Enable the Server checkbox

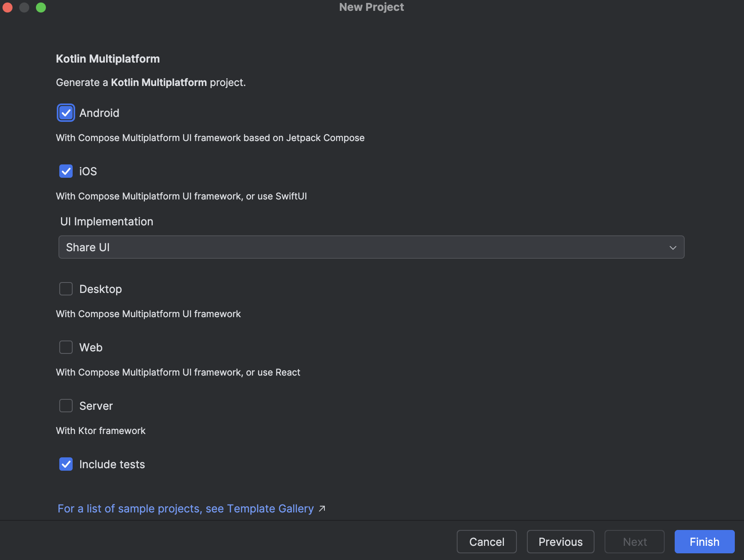pos(66,406)
